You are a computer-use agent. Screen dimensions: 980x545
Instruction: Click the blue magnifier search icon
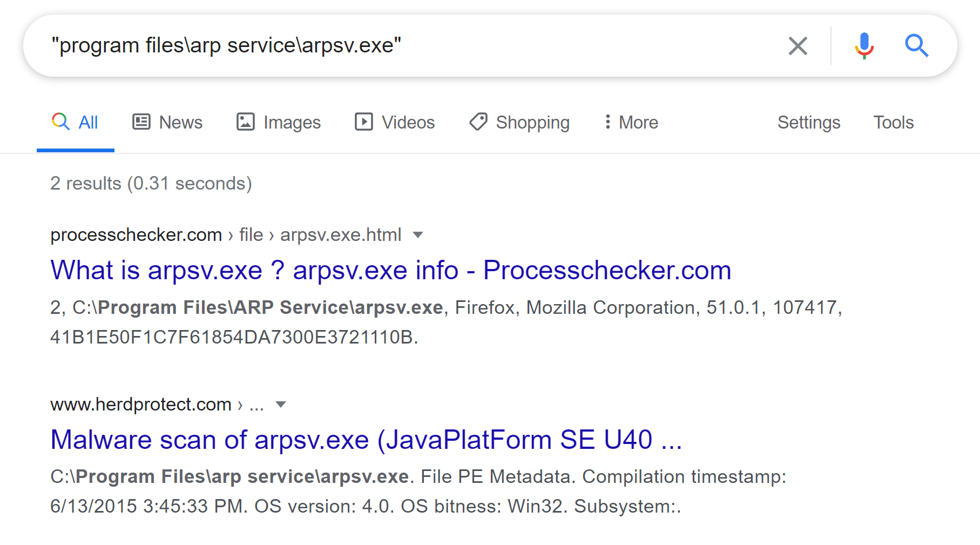coord(916,46)
